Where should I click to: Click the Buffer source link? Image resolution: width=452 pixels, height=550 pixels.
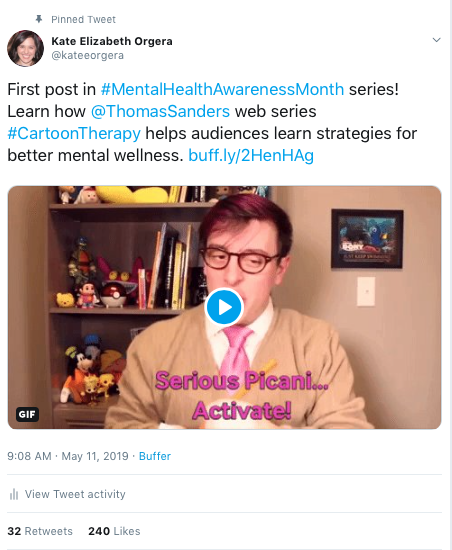(155, 456)
